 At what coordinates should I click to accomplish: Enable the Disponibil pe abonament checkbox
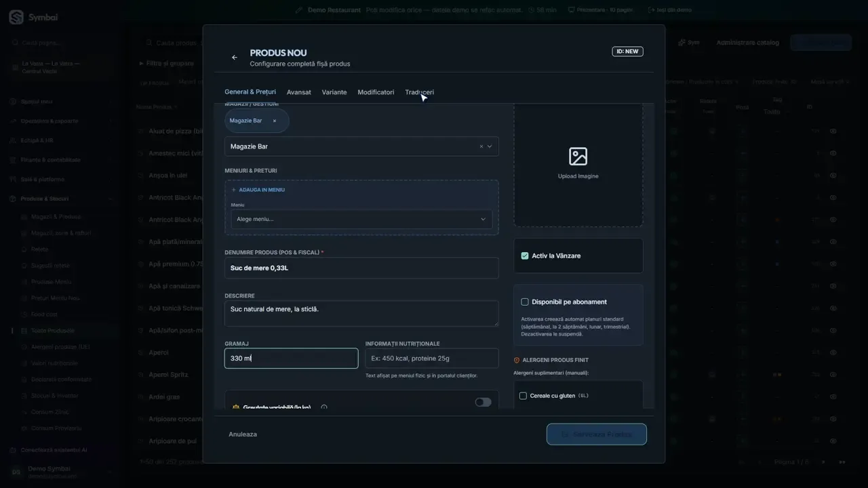point(525,302)
